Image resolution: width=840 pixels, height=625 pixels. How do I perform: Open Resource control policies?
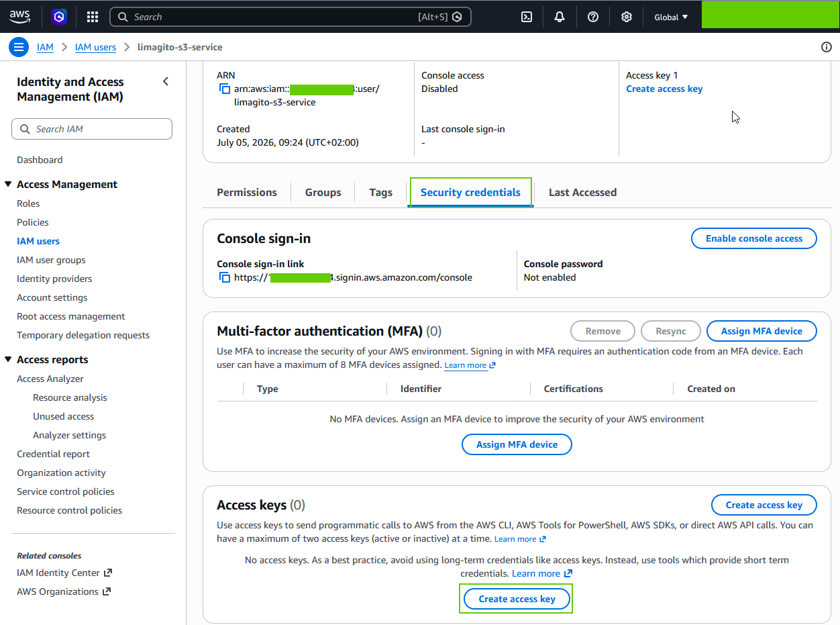tap(70, 510)
